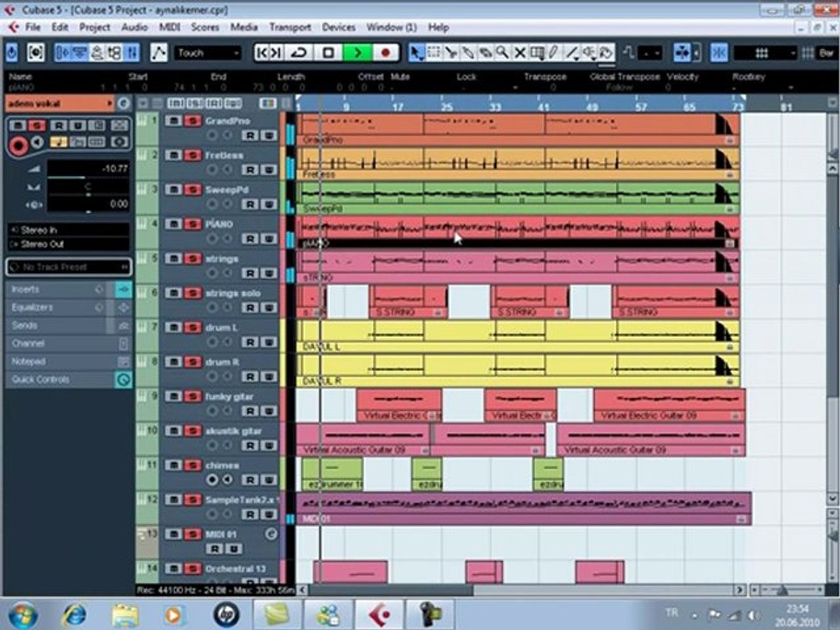Toggle the Snap on/off button
Screen dimensions: 840x630
tap(719, 52)
